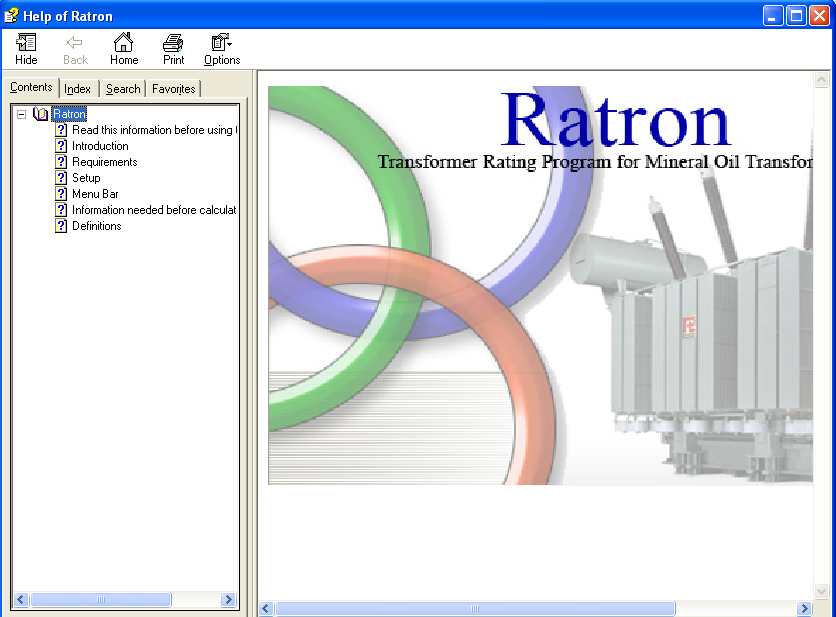This screenshot has width=836, height=617.
Task: Open the Menu Bar topic
Action: click(x=95, y=194)
